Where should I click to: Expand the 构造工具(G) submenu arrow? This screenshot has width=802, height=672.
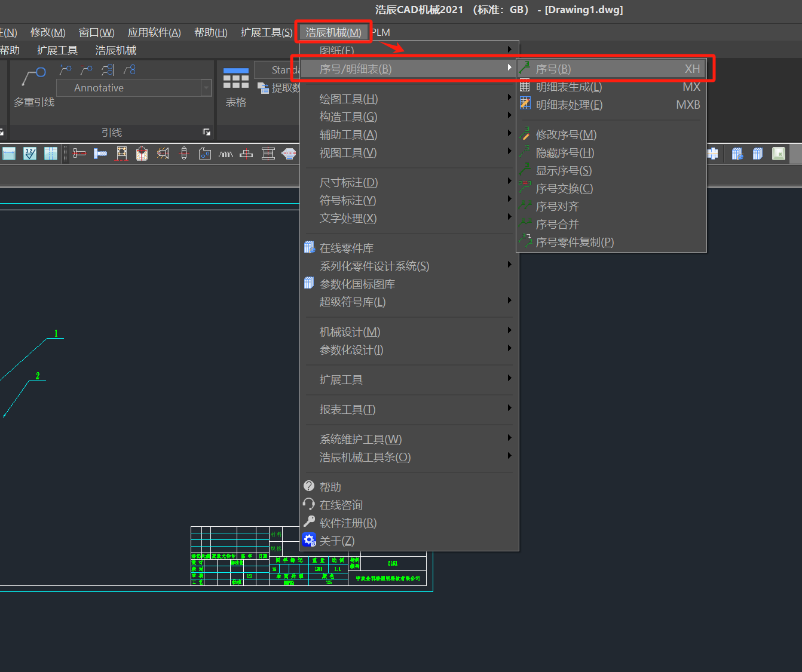point(509,115)
